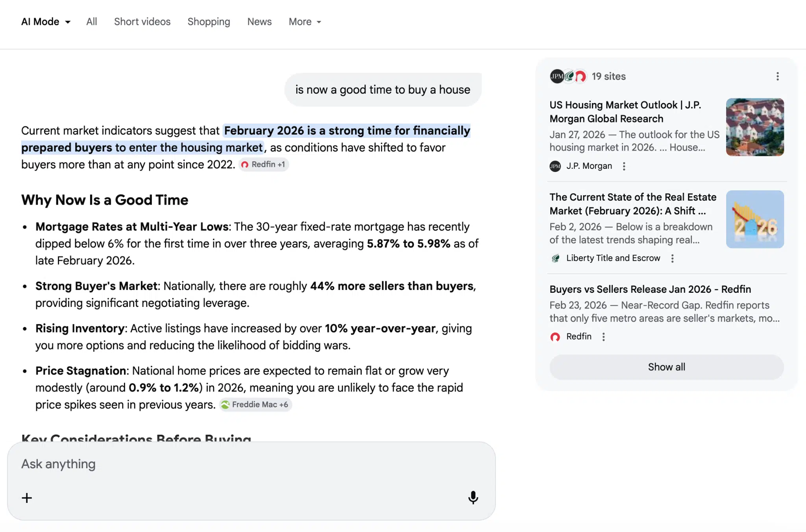Click the 'Why Now Is a Good Time' heading
The height and width of the screenshot is (532, 806).
(105, 200)
